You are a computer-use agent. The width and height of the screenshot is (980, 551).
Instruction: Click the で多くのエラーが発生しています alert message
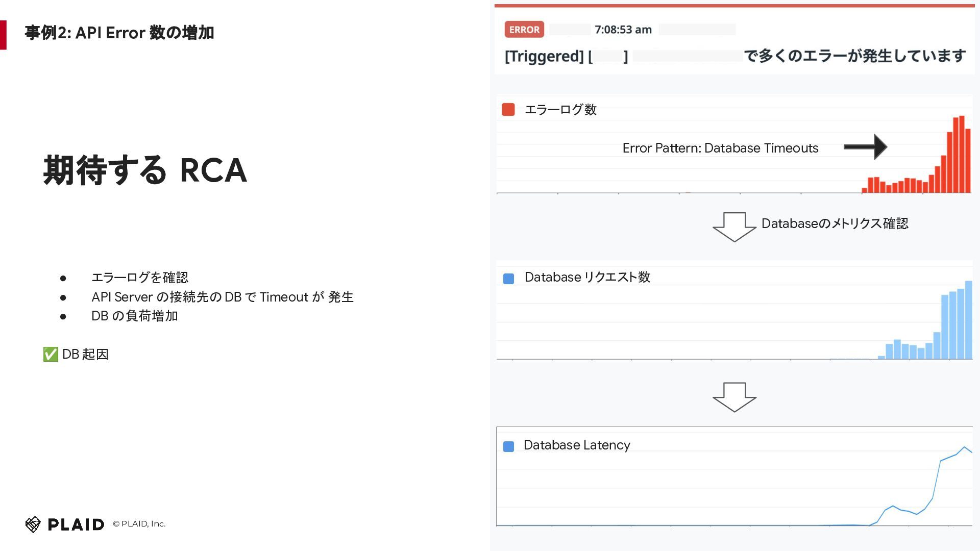click(855, 56)
